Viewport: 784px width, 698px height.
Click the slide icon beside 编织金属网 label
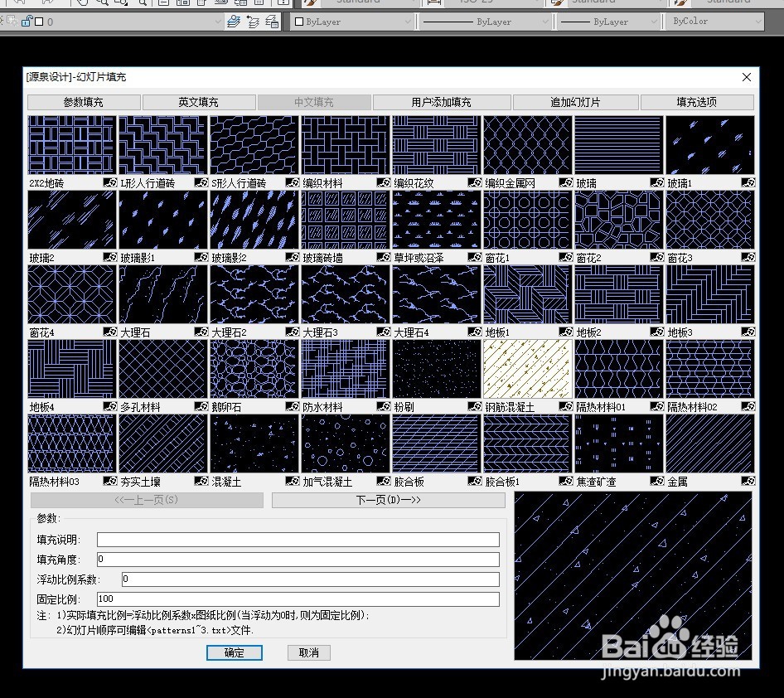(x=566, y=182)
